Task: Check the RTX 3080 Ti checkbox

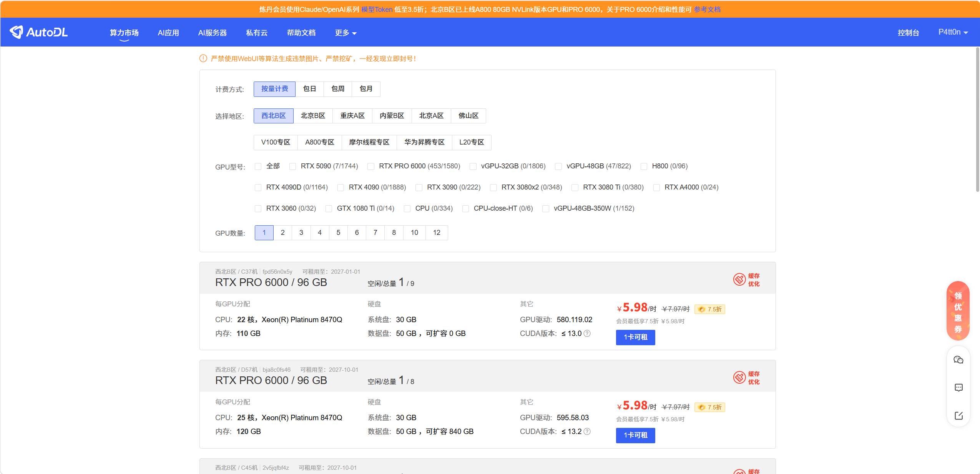Action: (575, 188)
